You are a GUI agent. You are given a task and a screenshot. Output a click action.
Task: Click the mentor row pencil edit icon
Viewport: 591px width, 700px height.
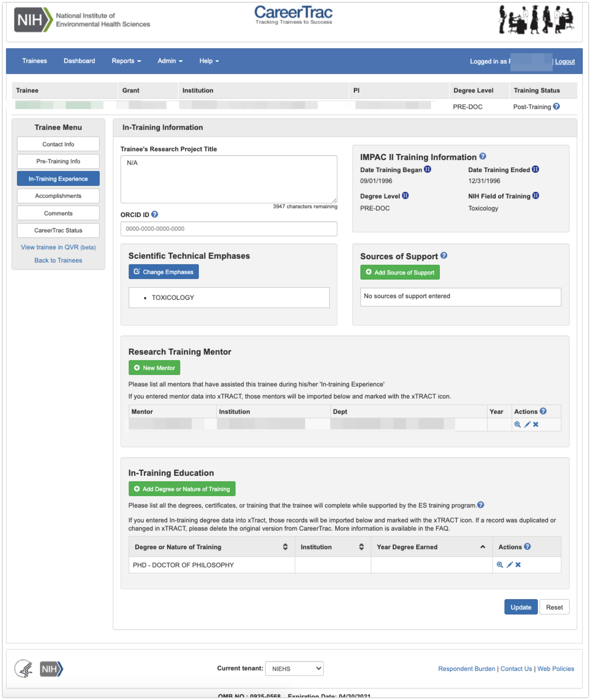tap(527, 425)
